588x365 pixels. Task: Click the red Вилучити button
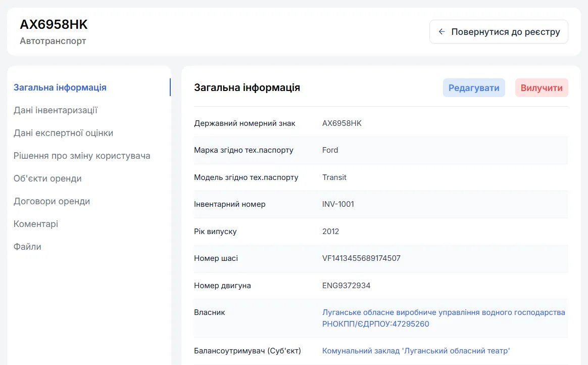coord(541,88)
